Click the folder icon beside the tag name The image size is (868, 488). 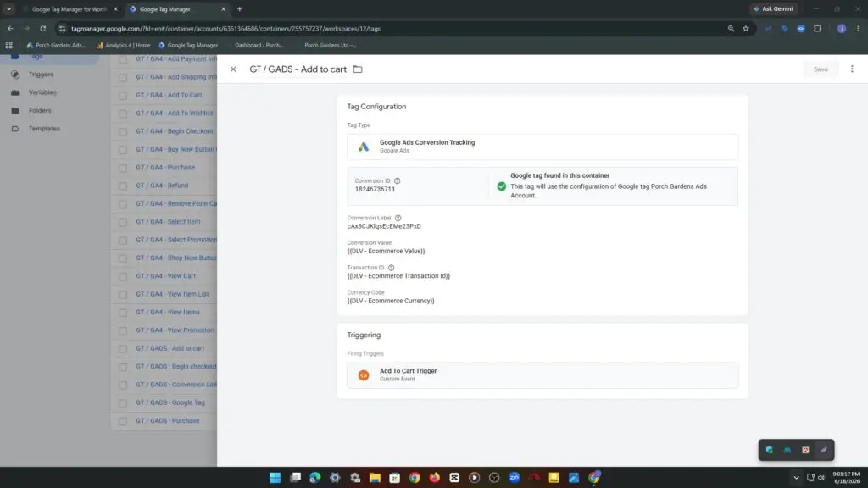tap(358, 69)
